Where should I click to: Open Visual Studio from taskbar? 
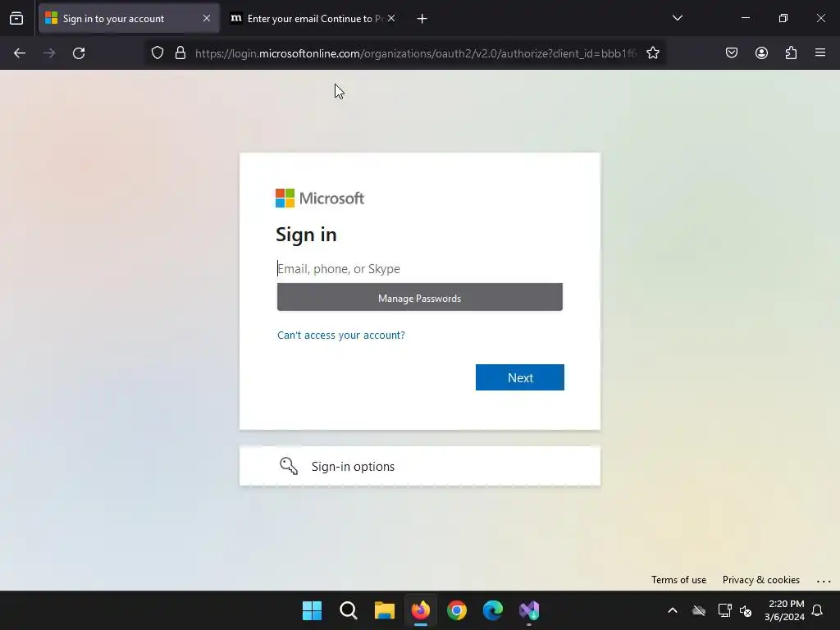tap(529, 610)
